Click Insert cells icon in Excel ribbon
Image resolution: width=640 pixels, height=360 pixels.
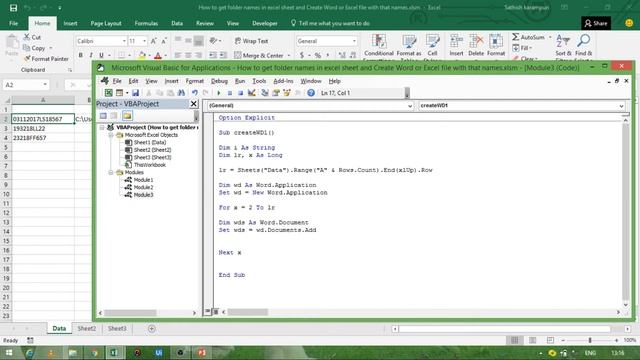pyautogui.click(x=456, y=45)
